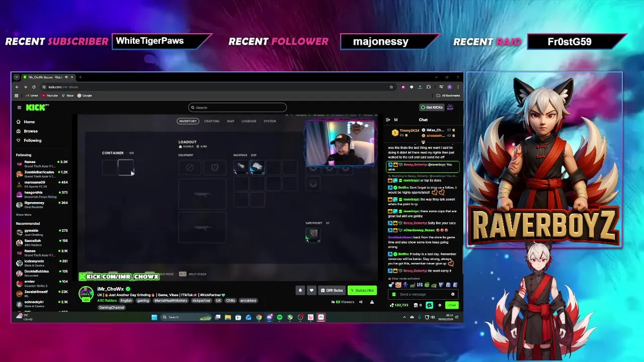Open ZombieBarricades channel in Following list

(x=42, y=174)
